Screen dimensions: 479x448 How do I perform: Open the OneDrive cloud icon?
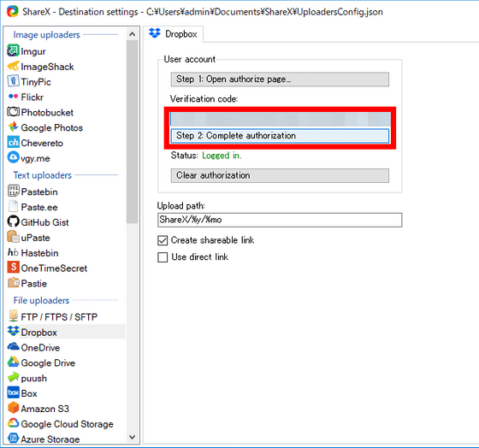coord(13,347)
